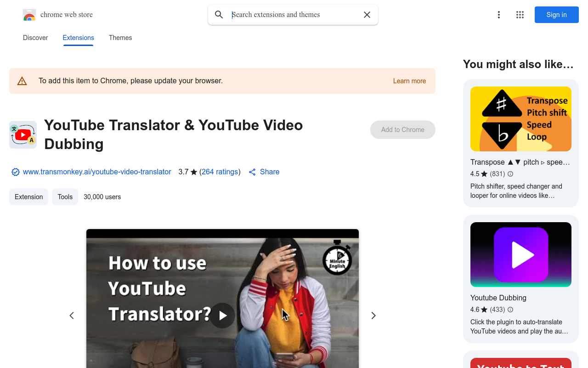
Task: Focus the Search extensions and themes field
Action: 293,15
